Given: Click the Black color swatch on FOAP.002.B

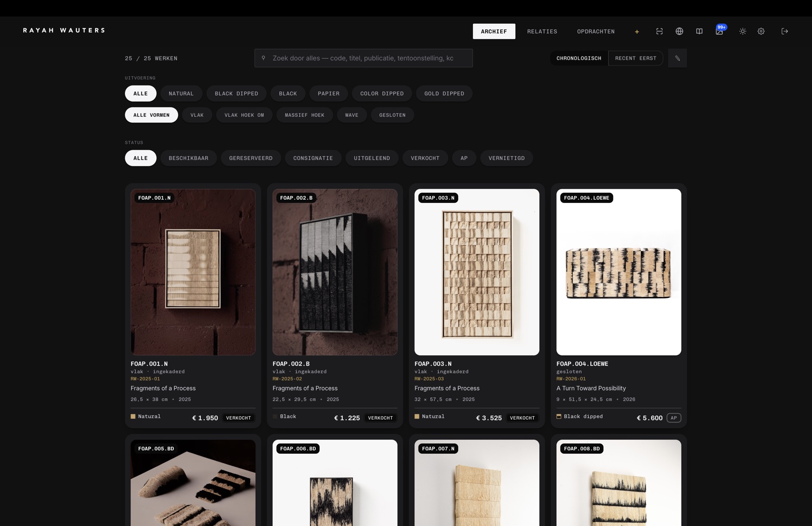Looking at the screenshot, I should [x=275, y=416].
